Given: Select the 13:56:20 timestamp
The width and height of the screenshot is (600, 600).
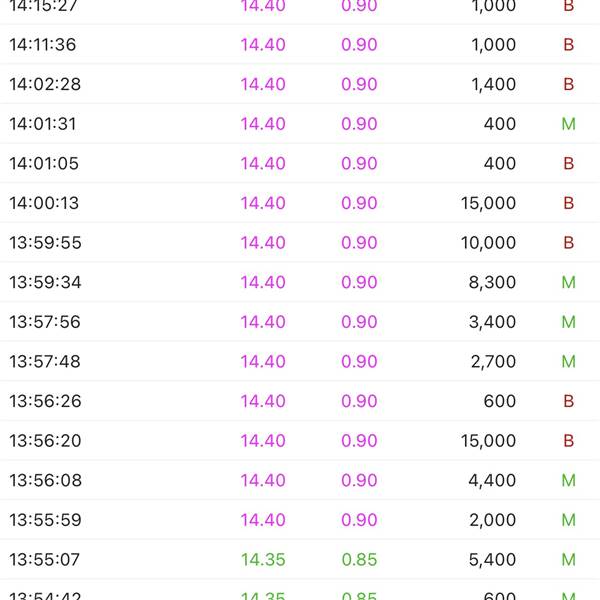Looking at the screenshot, I should pos(45,441).
